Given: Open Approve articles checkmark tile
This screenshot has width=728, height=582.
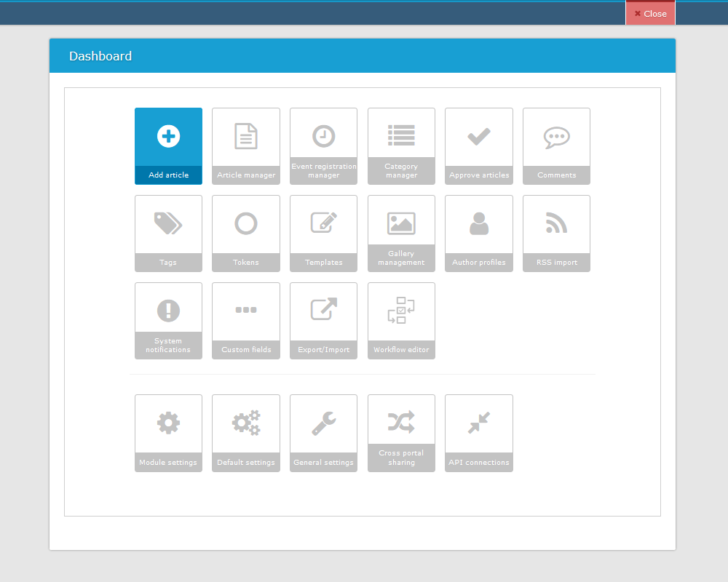Looking at the screenshot, I should point(479,145).
